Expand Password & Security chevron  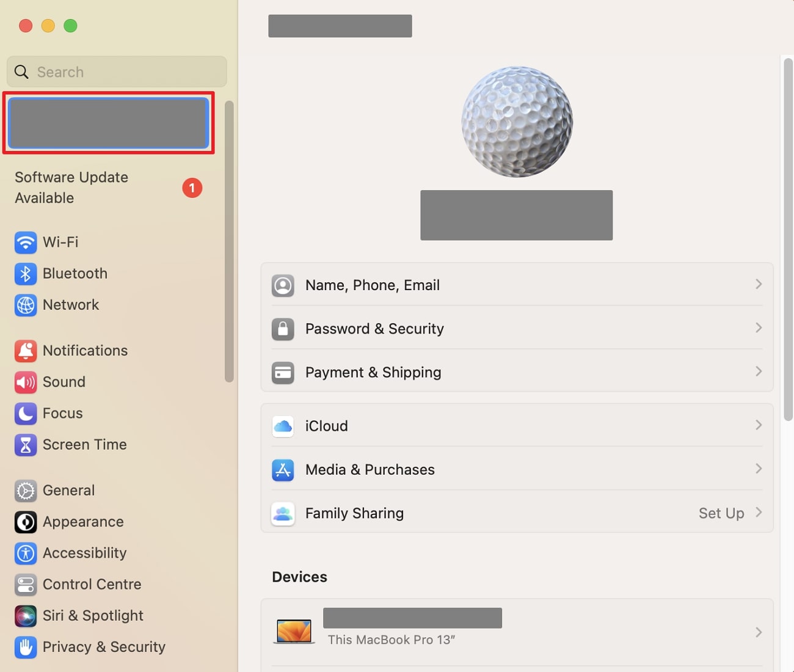[x=758, y=328]
